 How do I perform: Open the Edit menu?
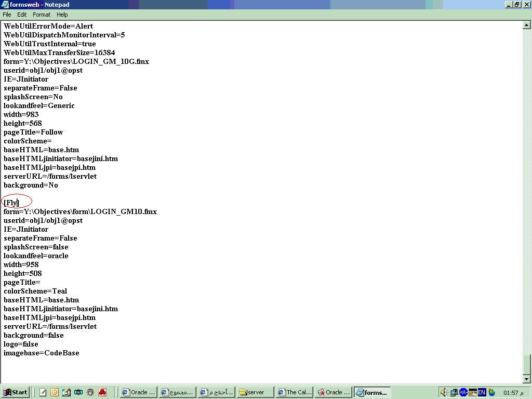tap(22, 15)
